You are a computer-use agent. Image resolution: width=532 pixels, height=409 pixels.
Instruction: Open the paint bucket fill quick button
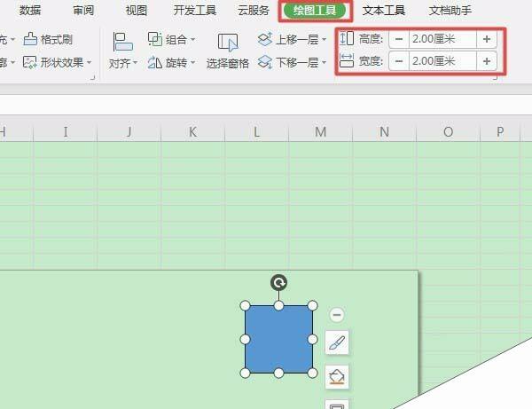(337, 377)
